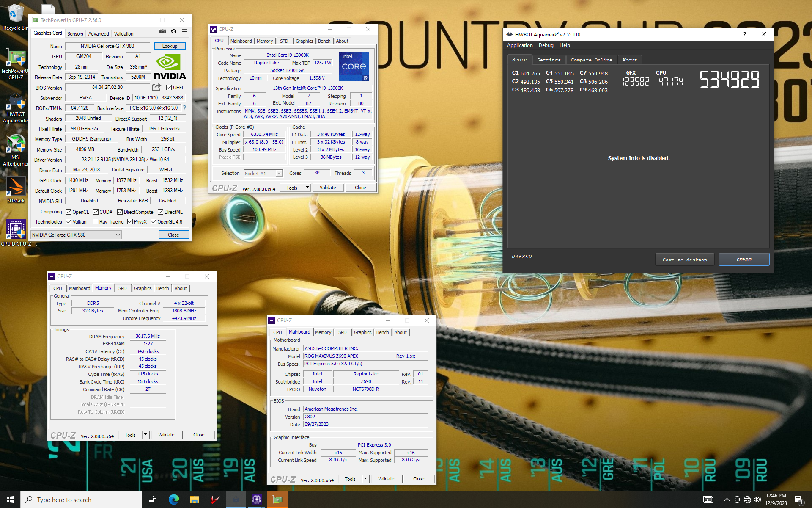Open Aquamark Settings tab
The width and height of the screenshot is (812, 508).
[549, 60]
